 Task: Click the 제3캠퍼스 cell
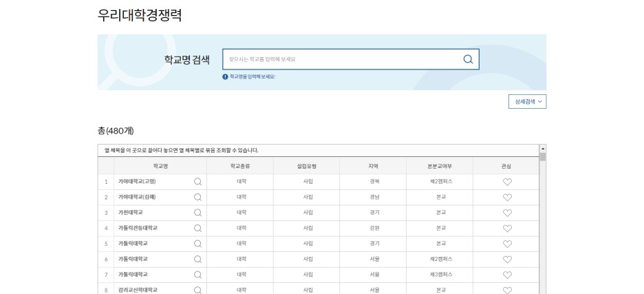coord(441,274)
